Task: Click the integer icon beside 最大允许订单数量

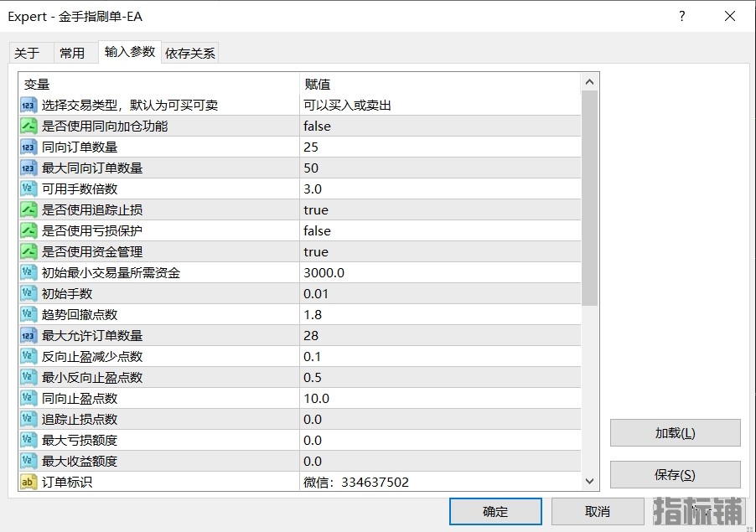Action: (x=28, y=335)
